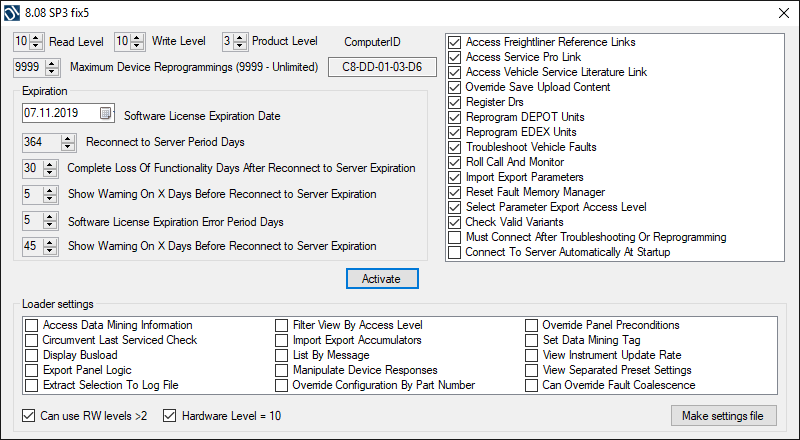Uncheck Access Service Pro Link

tap(455, 57)
